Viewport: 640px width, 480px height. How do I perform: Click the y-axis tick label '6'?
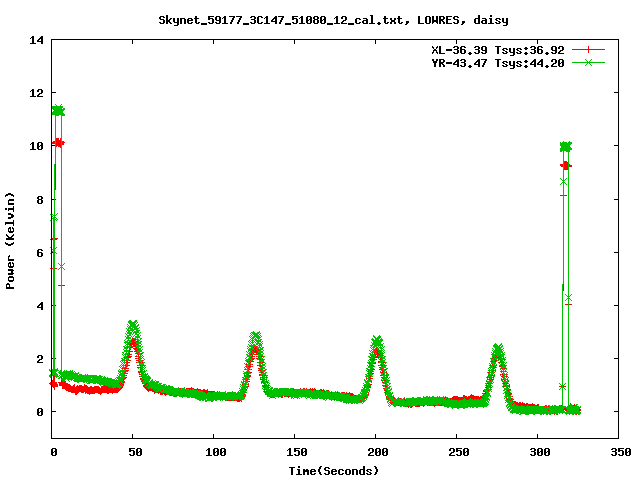(40, 253)
